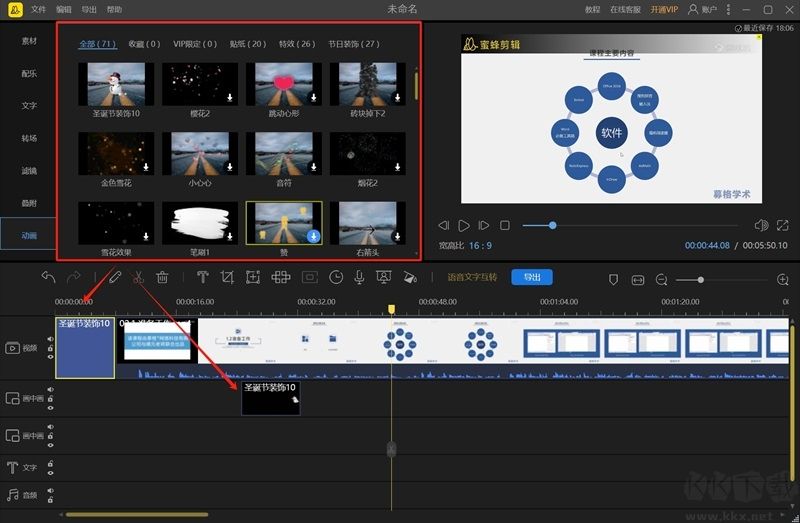The width and height of the screenshot is (800, 523).
Task: Mute the preview volume speaker
Action: 761,225
